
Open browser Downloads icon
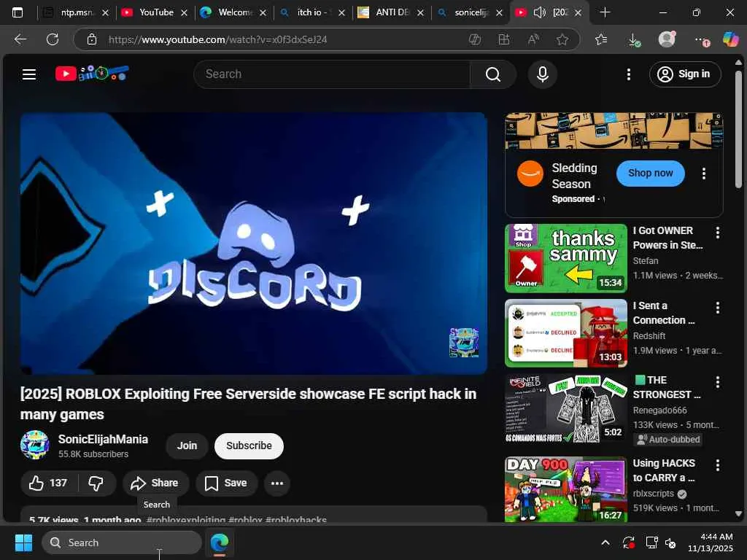point(634,39)
